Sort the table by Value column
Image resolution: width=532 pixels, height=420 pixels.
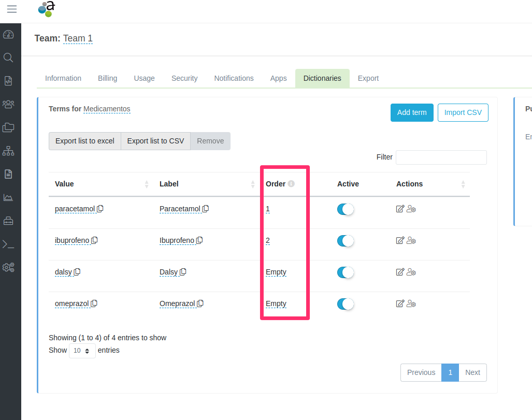pyautogui.click(x=147, y=184)
